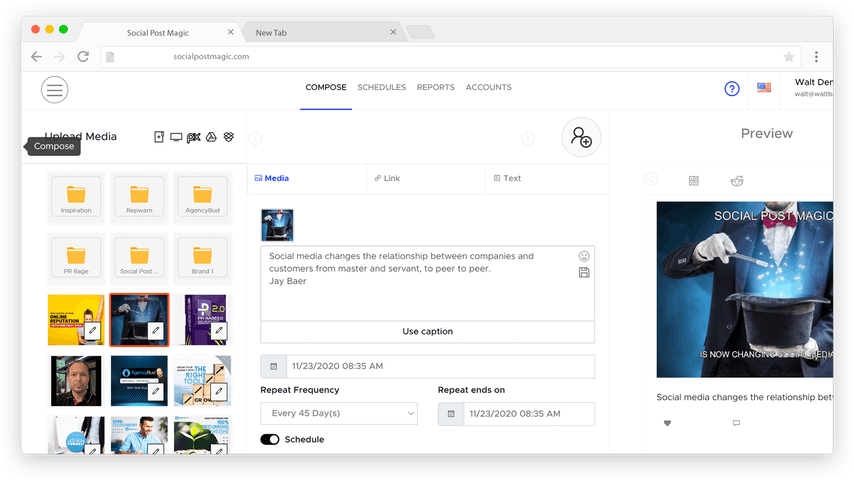
Task: Edit the yellow Online Reputation image
Action: pyautogui.click(x=93, y=330)
